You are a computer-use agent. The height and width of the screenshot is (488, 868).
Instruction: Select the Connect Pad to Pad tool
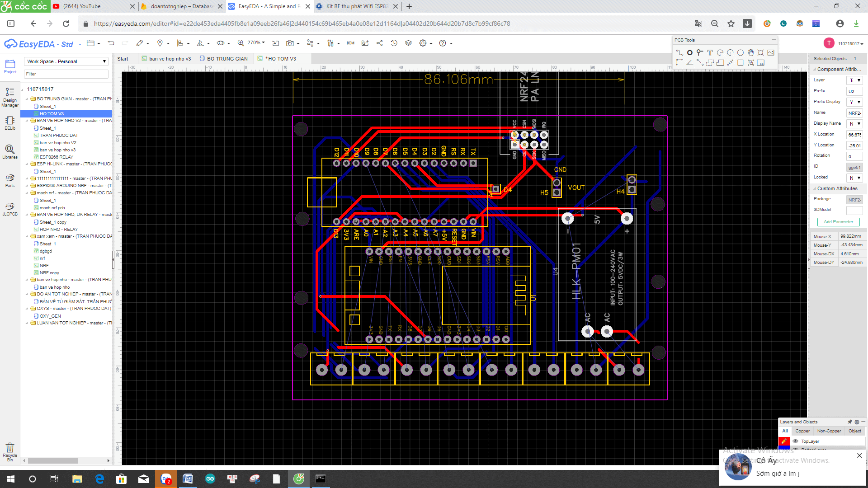click(x=700, y=63)
